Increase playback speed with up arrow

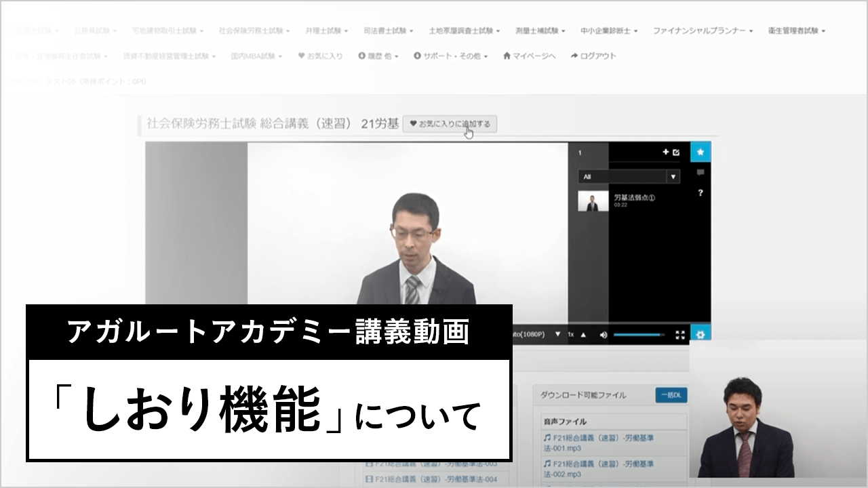[x=583, y=334]
